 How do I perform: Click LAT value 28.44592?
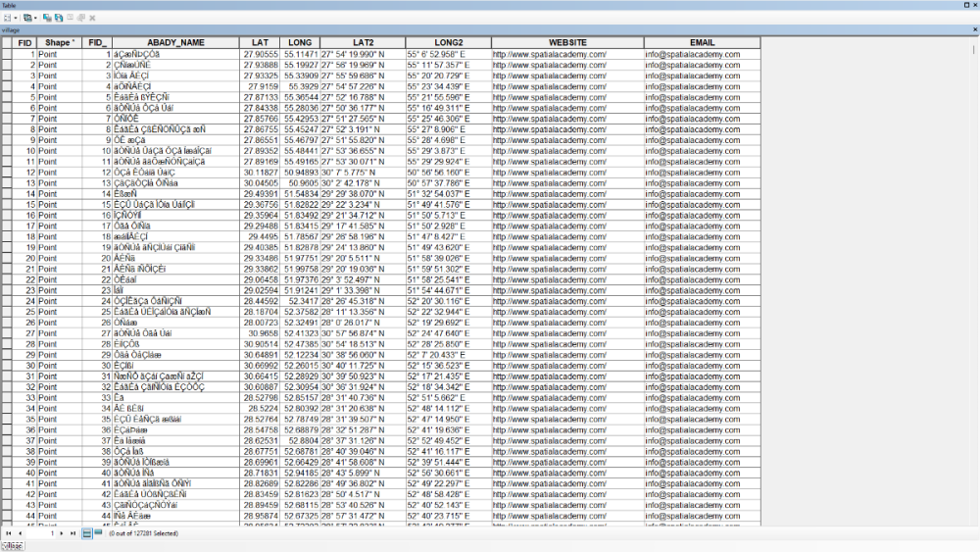click(x=260, y=301)
